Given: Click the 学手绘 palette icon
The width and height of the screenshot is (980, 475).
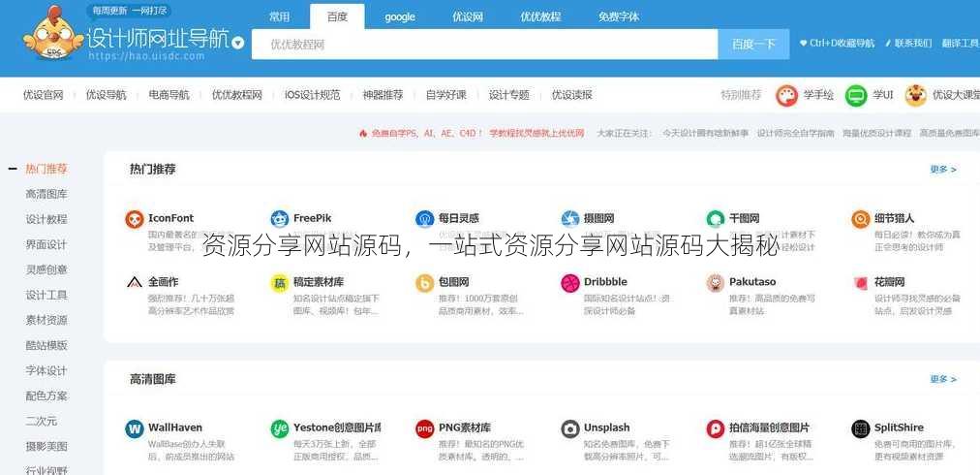Looking at the screenshot, I should (x=787, y=96).
